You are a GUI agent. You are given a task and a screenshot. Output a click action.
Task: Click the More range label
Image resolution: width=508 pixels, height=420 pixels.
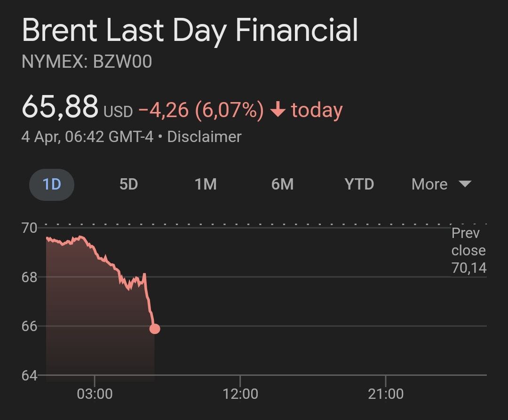(x=429, y=184)
